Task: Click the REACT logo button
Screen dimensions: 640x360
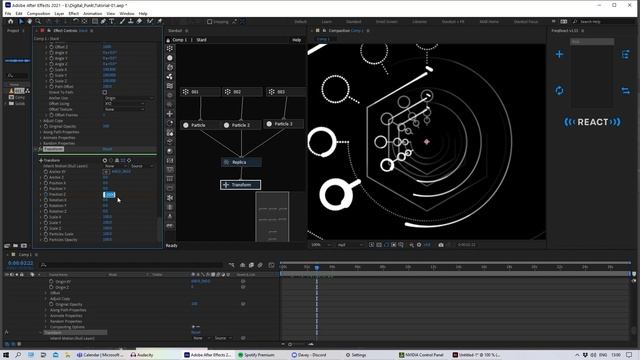Action: (x=592, y=122)
